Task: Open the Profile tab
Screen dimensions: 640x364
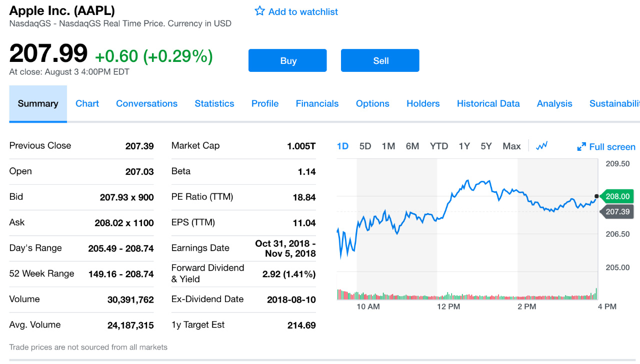Action: pyautogui.click(x=265, y=104)
